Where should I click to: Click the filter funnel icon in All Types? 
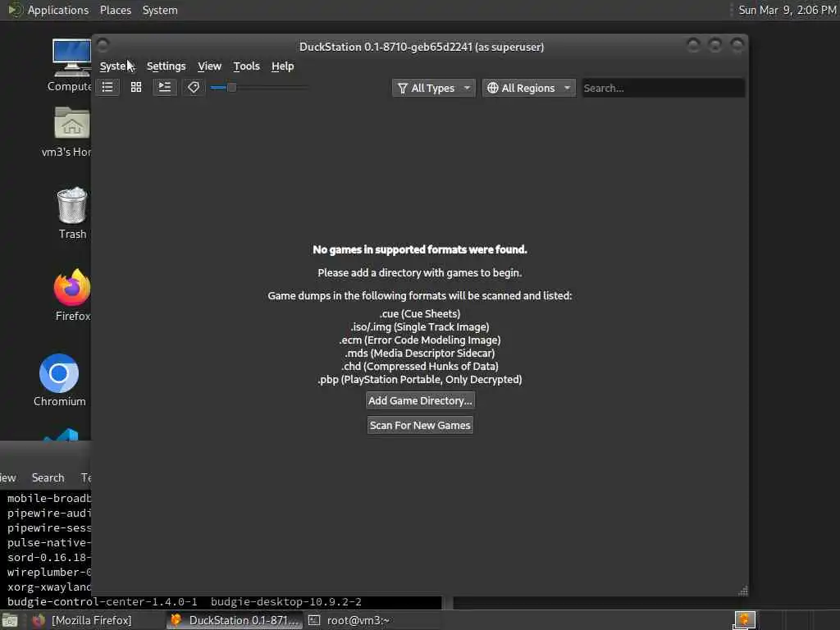(403, 89)
